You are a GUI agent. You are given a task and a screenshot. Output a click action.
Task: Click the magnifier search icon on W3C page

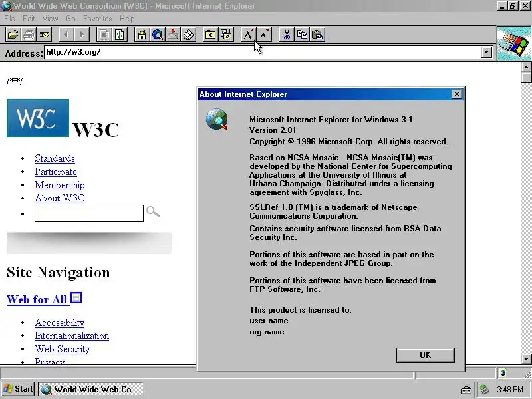153,211
